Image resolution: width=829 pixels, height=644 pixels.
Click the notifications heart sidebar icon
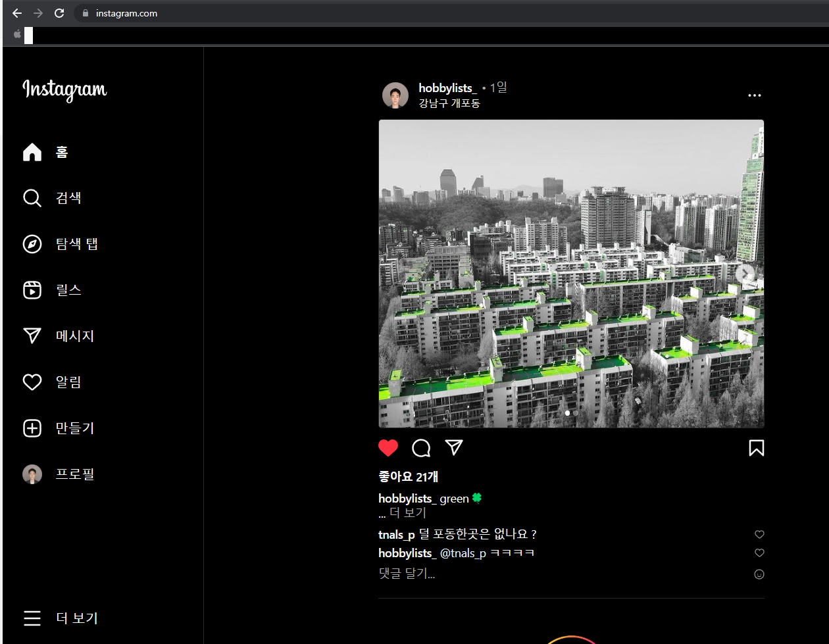[32, 382]
